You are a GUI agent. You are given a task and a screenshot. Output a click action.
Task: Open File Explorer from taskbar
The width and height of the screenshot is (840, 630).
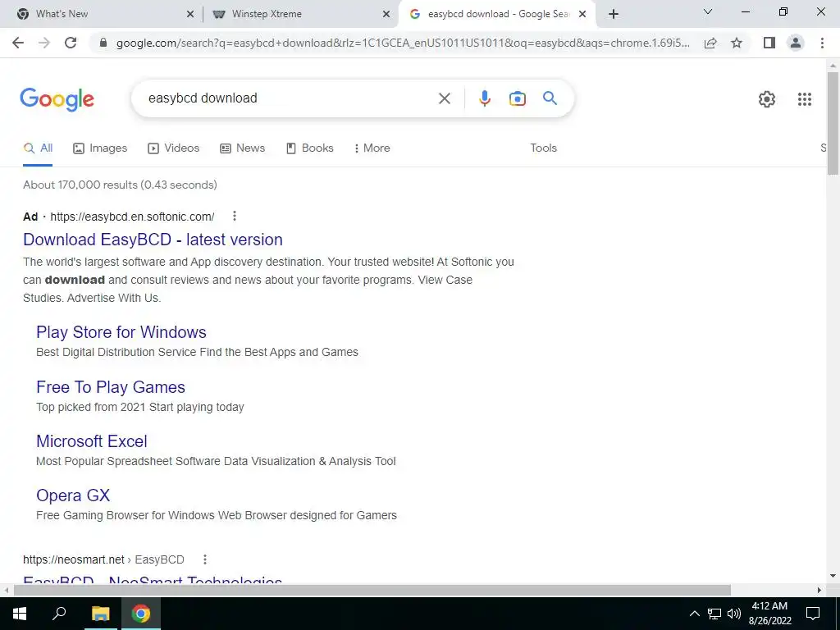[100, 614]
